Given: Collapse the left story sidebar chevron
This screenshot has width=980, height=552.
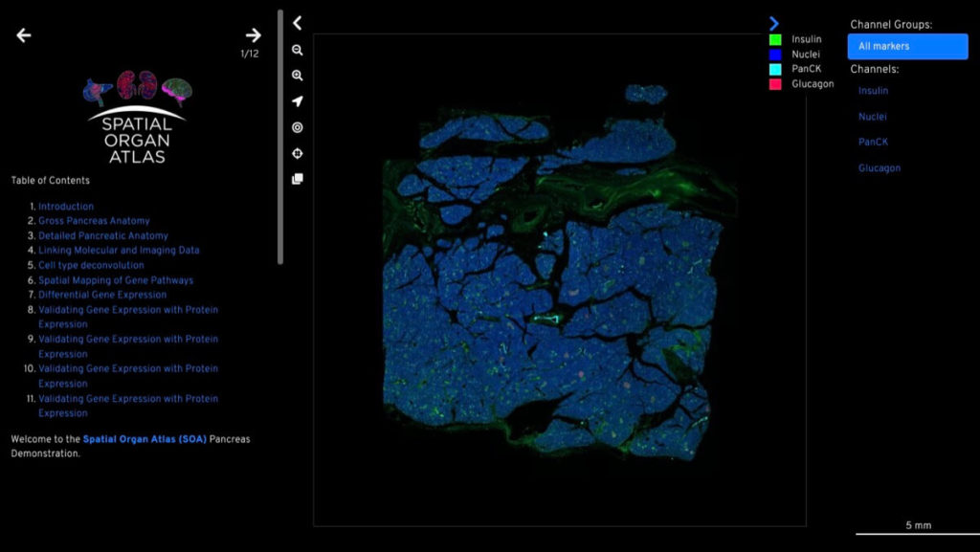Looking at the screenshot, I should tap(298, 23).
